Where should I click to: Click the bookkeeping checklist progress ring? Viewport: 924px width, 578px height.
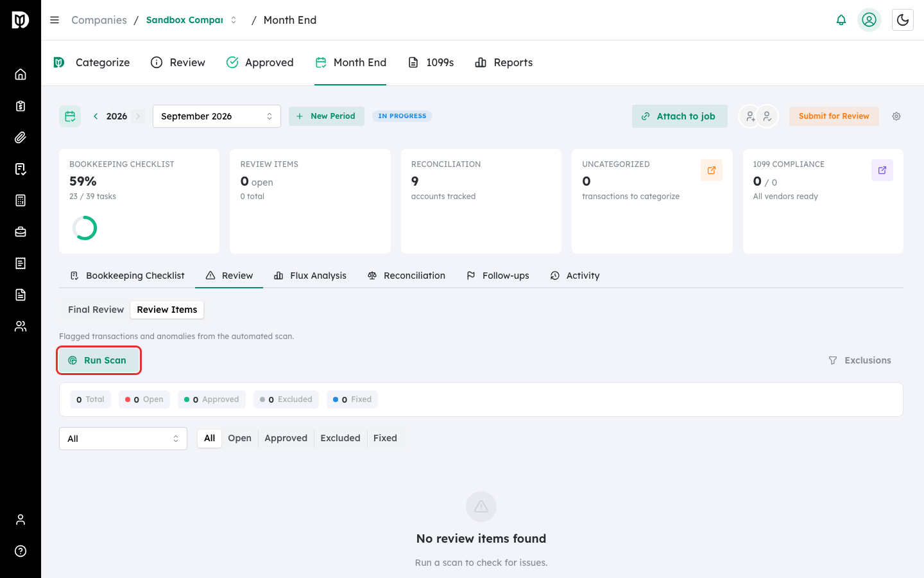click(85, 228)
